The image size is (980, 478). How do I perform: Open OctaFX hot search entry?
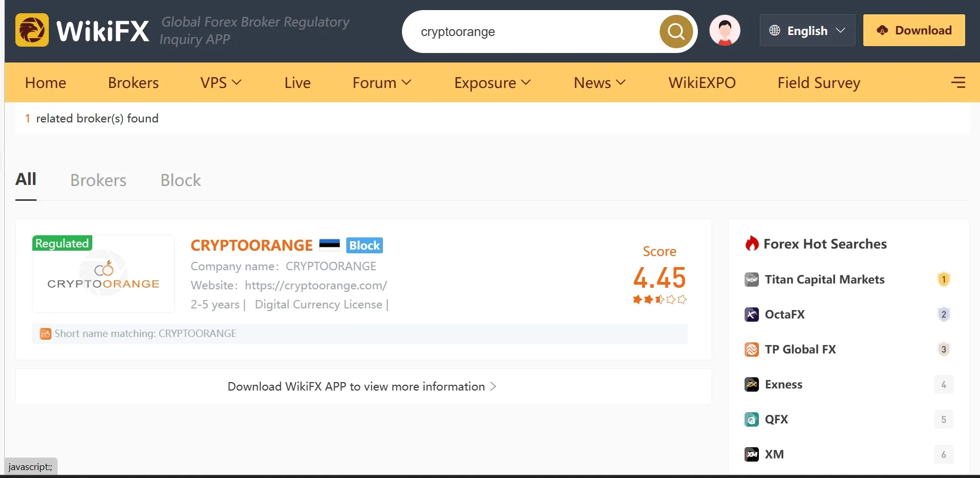(x=785, y=314)
